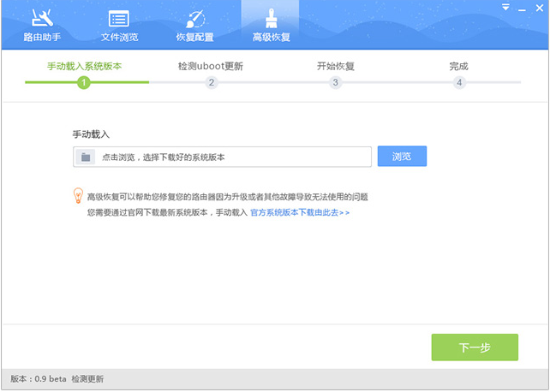The image size is (550, 392).
Task: Click the system version path input field
Action: pos(222,157)
